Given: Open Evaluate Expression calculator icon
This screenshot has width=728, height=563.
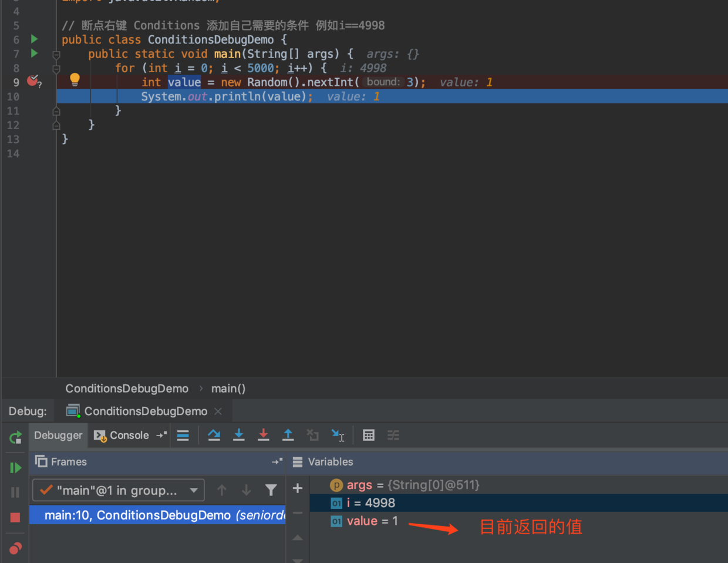Looking at the screenshot, I should tap(369, 435).
